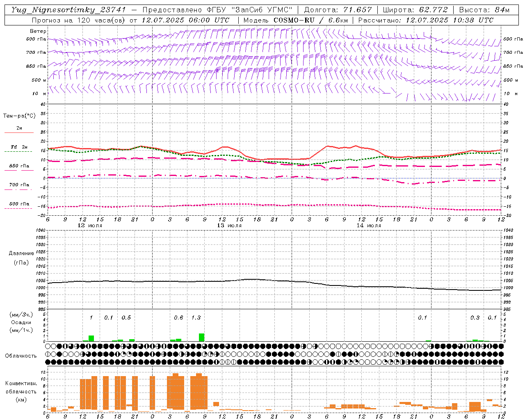Select the Высота: 84м field

coord(484,10)
